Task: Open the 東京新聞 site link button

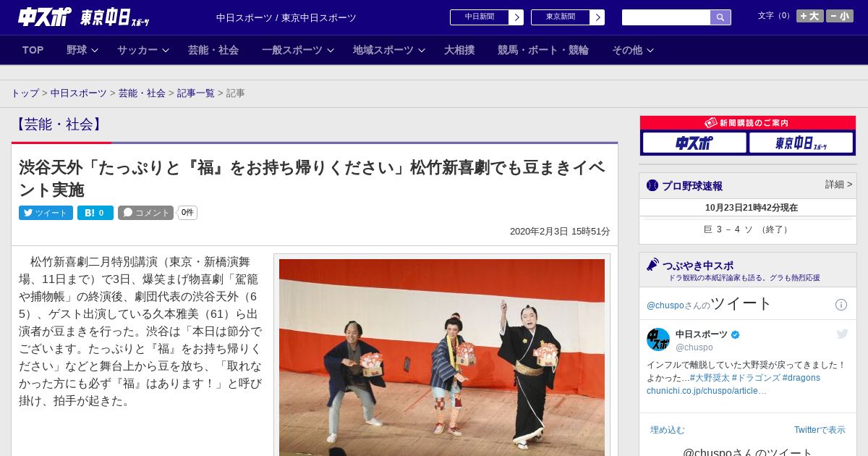Action: (x=567, y=17)
